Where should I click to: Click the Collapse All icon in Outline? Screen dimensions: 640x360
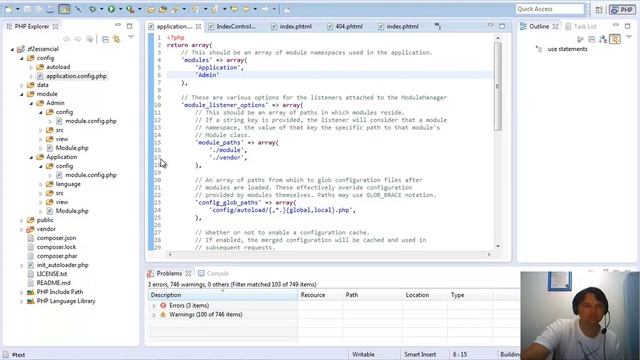[x=592, y=39]
